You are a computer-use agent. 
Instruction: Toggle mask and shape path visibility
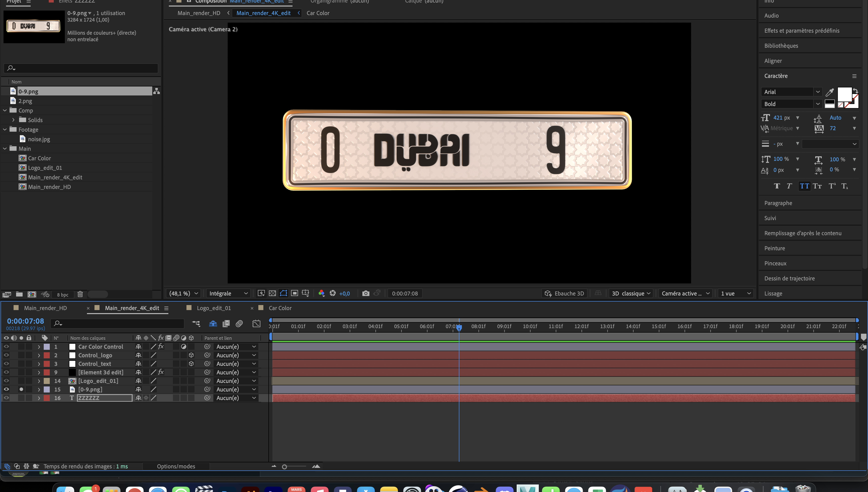[283, 293]
